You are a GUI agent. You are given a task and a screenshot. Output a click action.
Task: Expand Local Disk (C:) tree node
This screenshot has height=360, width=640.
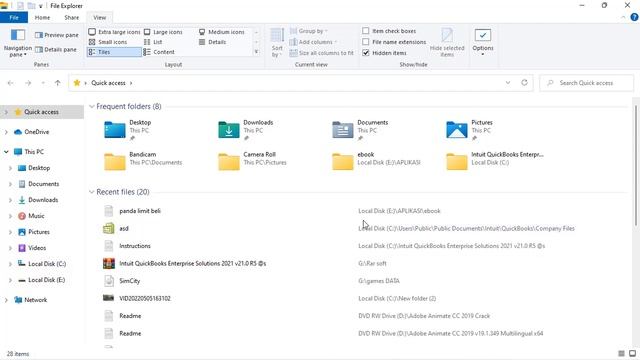pyautogui.click(x=10, y=264)
